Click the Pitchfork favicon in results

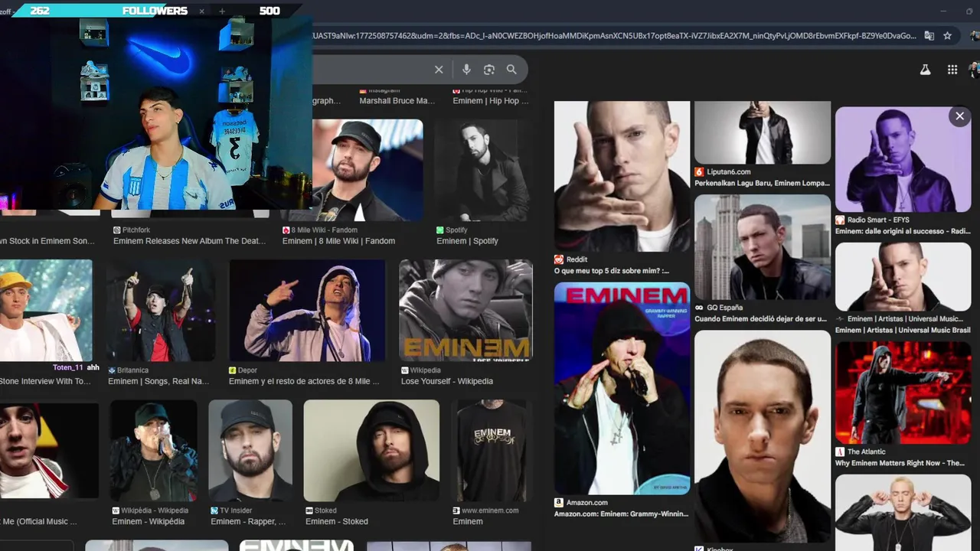[117, 230]
